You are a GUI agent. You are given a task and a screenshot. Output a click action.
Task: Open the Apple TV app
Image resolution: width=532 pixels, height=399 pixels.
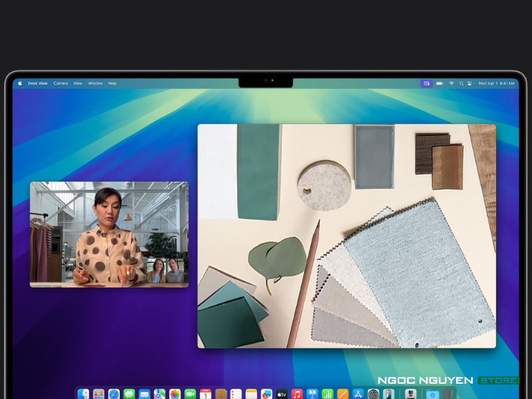coord(282,394)
